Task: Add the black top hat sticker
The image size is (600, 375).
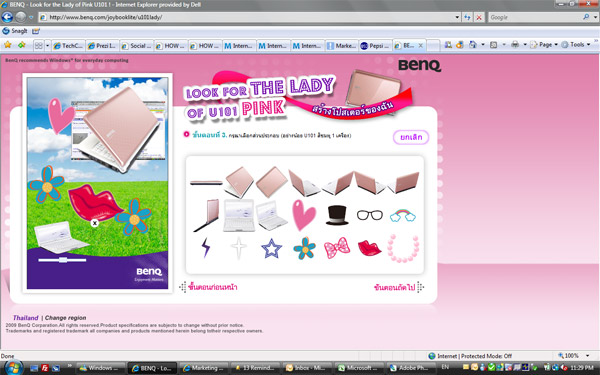Action: (337, 215)
